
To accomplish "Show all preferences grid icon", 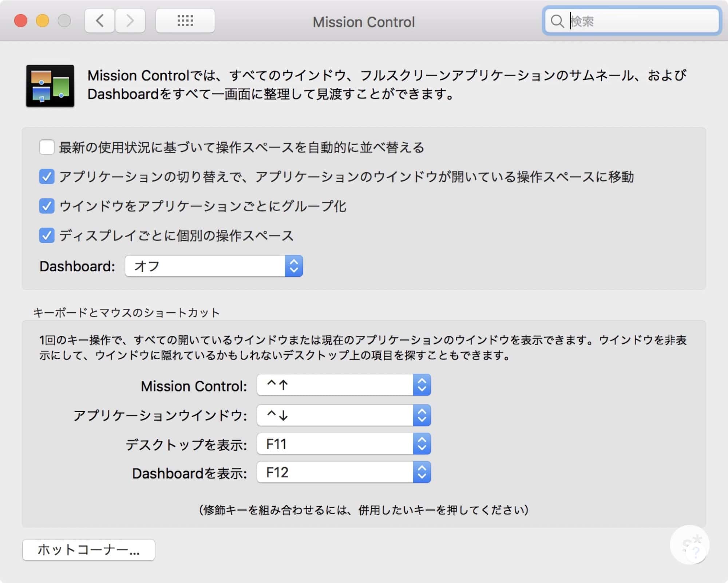I will click(185, 21).
